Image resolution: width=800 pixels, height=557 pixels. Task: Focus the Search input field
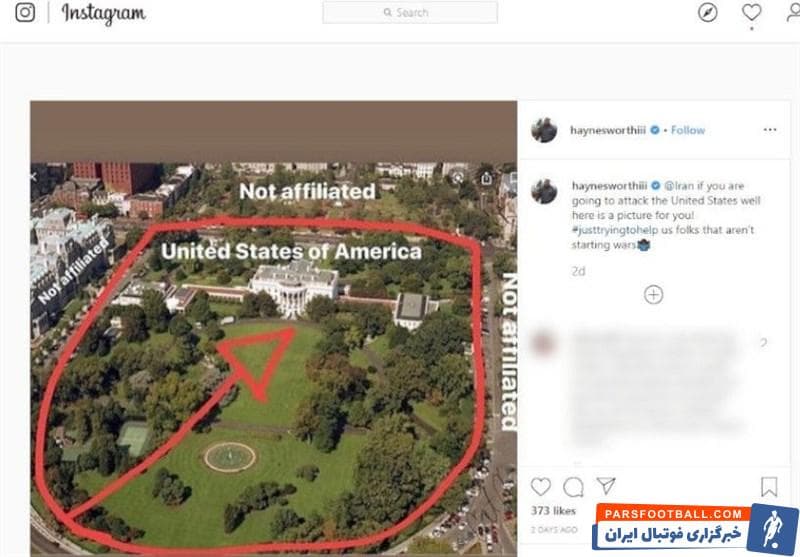410,13
